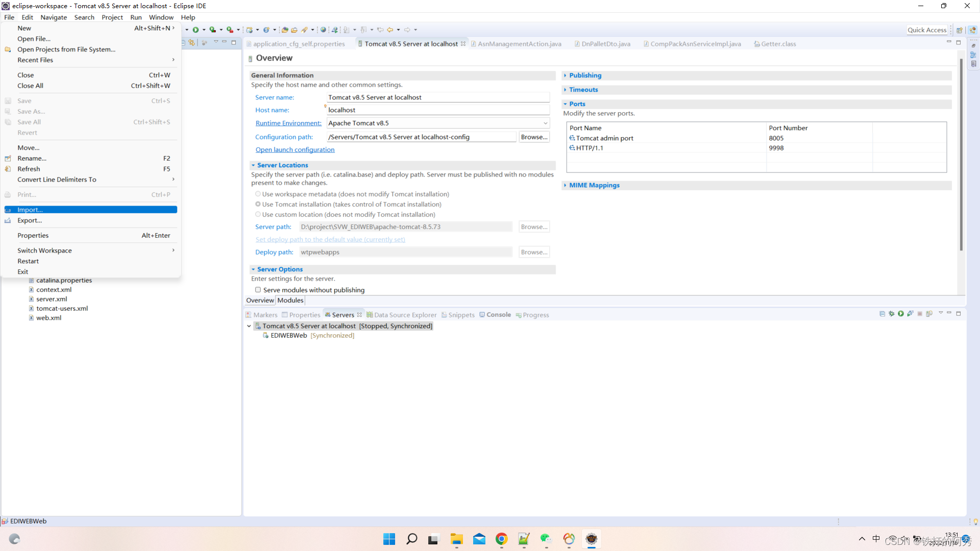Expand the Timeouts section
The height and width of the screenshot is (551, 980).
point(583,89)
